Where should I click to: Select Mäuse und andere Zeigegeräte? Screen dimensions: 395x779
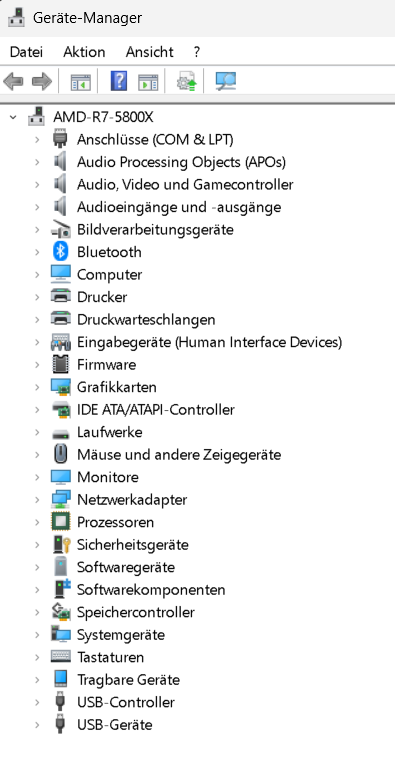[179, 455]
